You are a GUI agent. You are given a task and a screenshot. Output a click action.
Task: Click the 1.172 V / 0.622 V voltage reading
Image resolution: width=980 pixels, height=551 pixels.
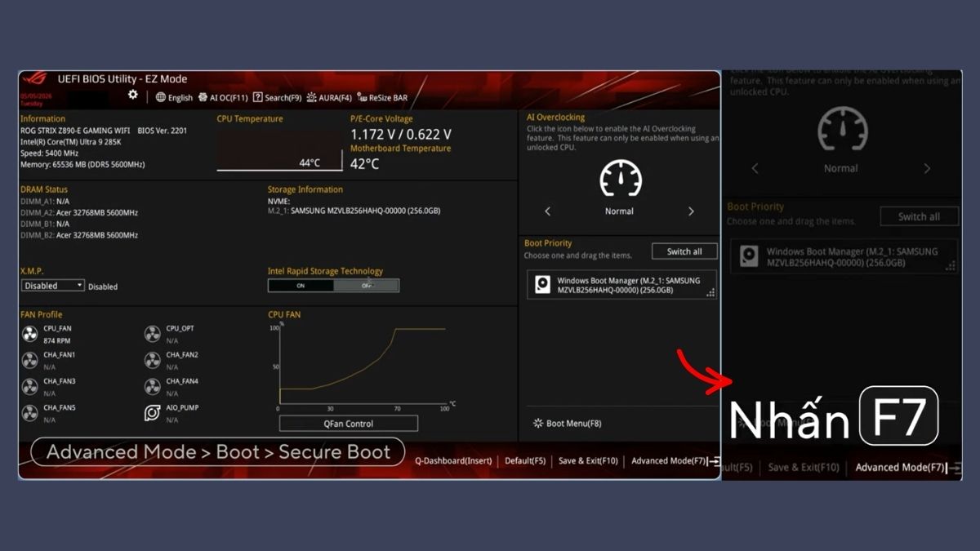(401, 134)
